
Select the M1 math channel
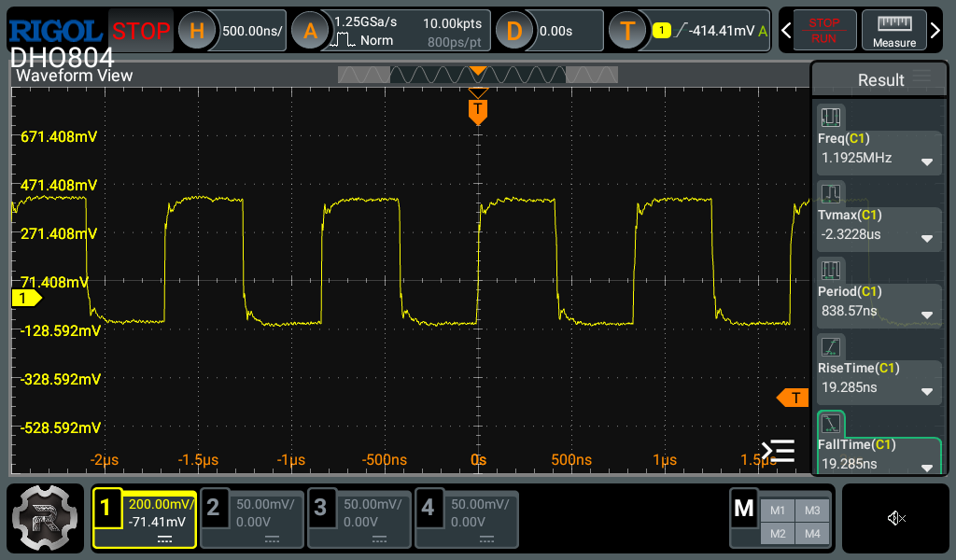775,510
